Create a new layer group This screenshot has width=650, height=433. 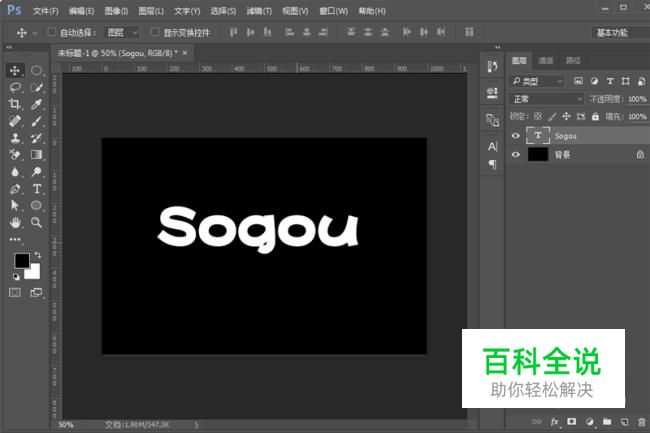point(607,422)
